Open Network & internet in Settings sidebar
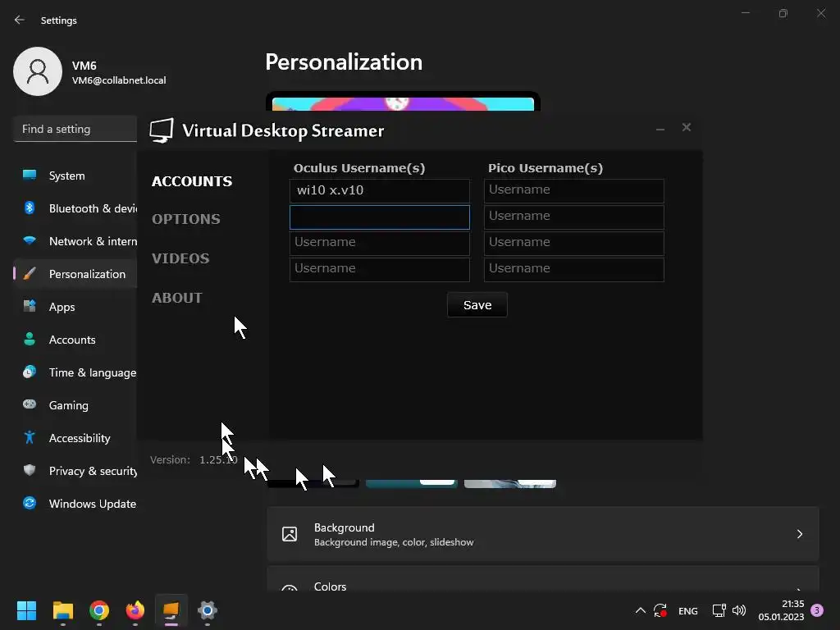This screenshot has width=840, height=630. [x=75, y=241]
